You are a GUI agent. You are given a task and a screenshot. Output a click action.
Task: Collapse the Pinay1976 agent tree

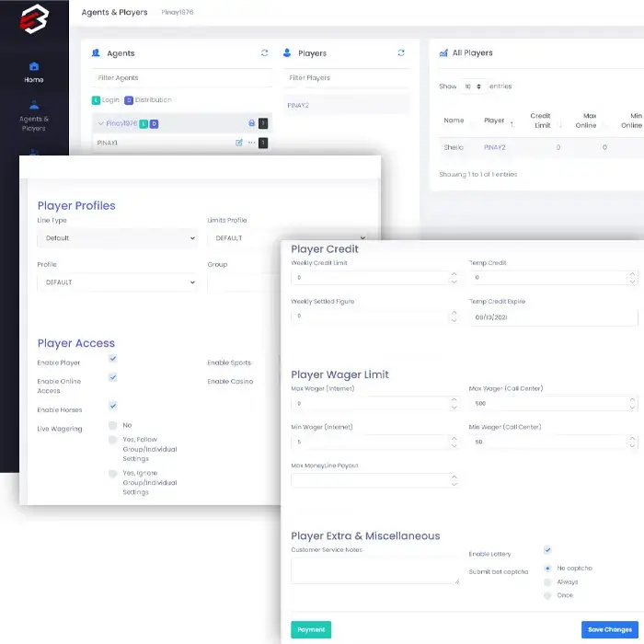[x=100, y=123]
